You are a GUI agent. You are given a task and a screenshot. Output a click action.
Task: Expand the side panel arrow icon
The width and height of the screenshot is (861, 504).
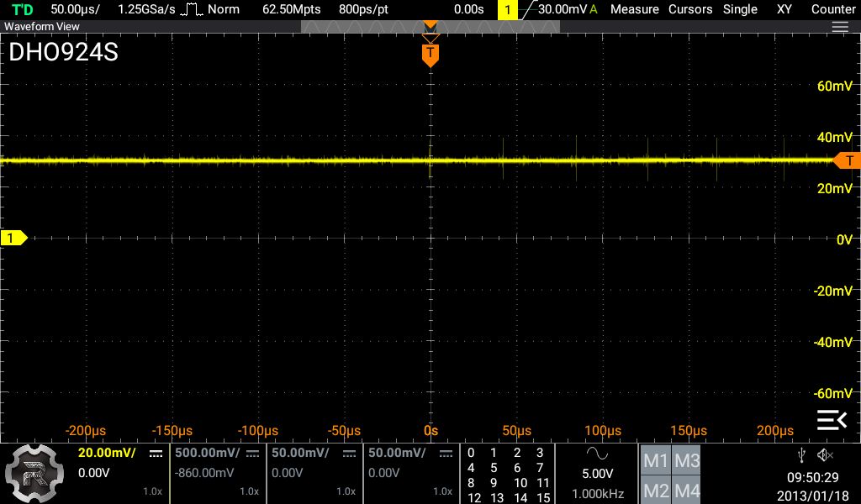click(x=832, y=418)
